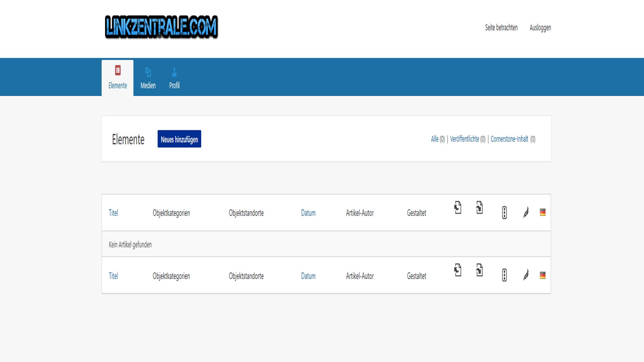Click incoming links icon in footer row
The image size is (644, 362).
pyautogui.click(x=458, y=270)
